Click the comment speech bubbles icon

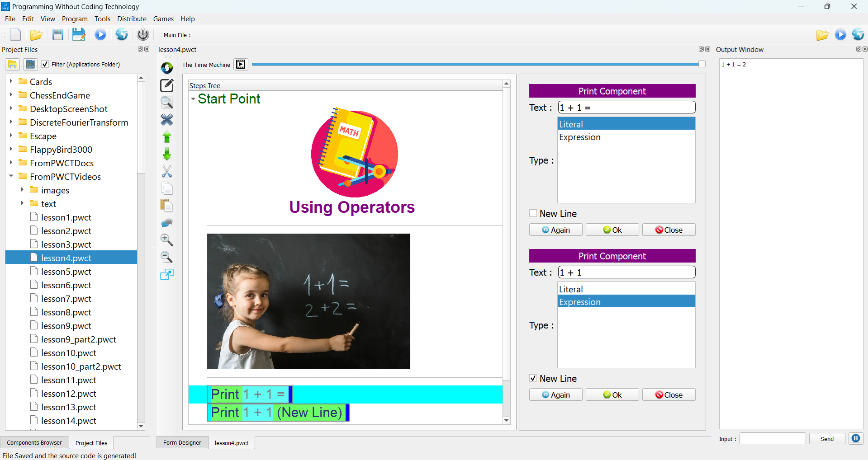[167, 223]
